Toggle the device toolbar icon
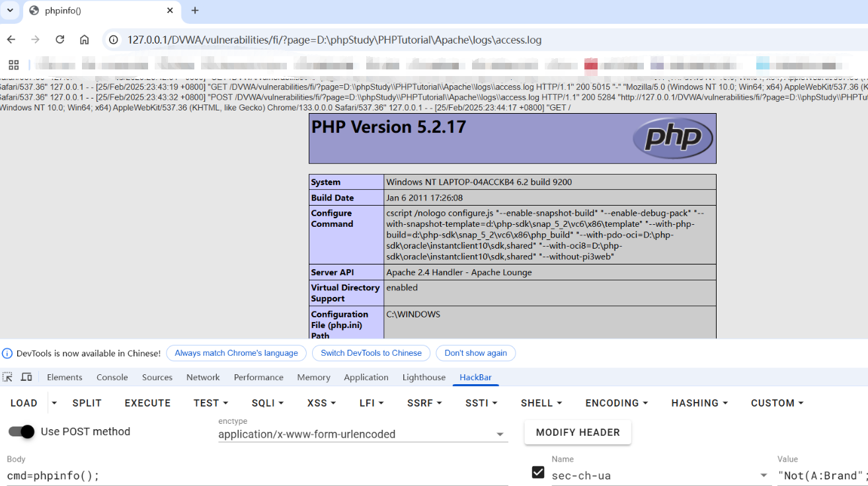The image size is (868, 486). pos(26,377)
